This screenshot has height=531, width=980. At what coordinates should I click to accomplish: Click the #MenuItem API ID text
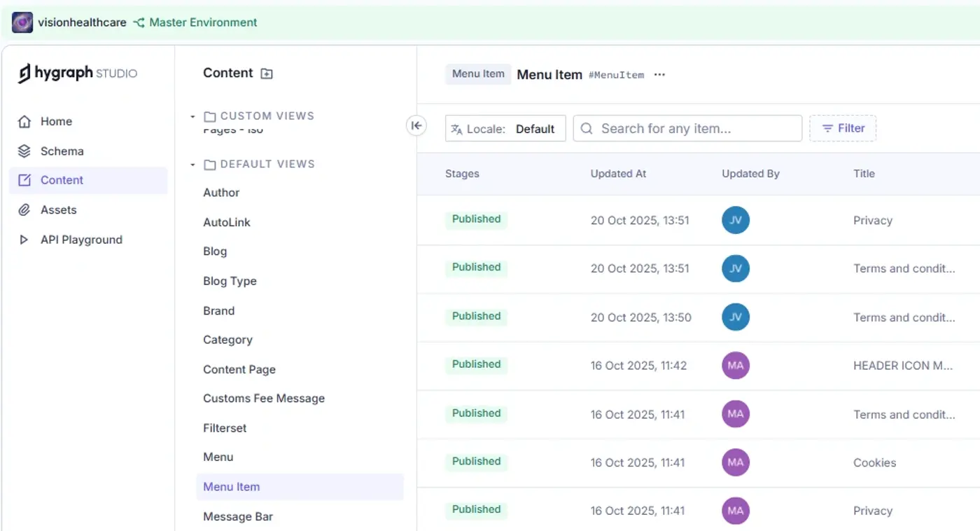click(x=616, y=75)
